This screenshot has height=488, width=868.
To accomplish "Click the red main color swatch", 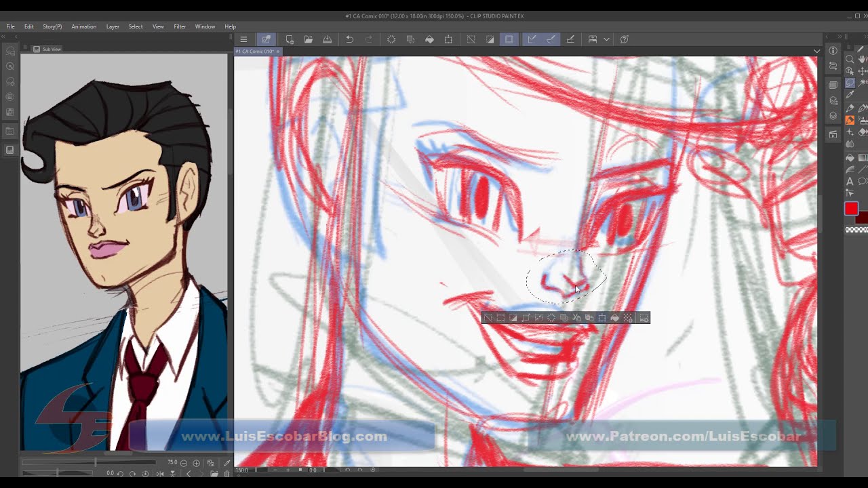I will point(851,209).
